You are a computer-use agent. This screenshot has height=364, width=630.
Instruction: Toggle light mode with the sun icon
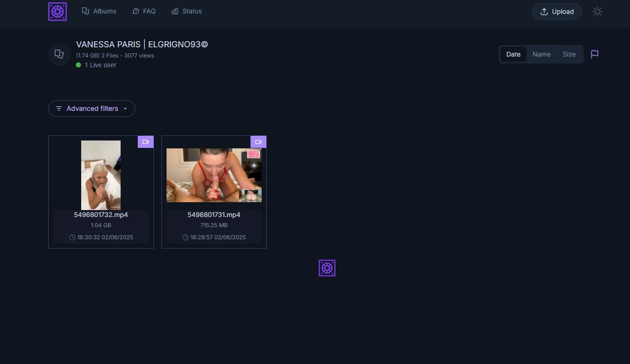click(598, 12)
